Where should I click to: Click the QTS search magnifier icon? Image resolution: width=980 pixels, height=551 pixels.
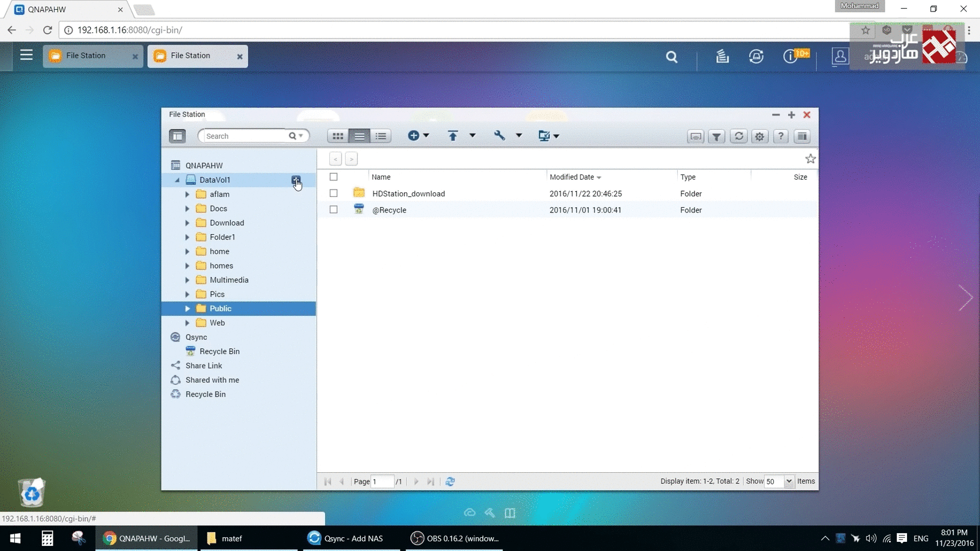click(672, 57)
